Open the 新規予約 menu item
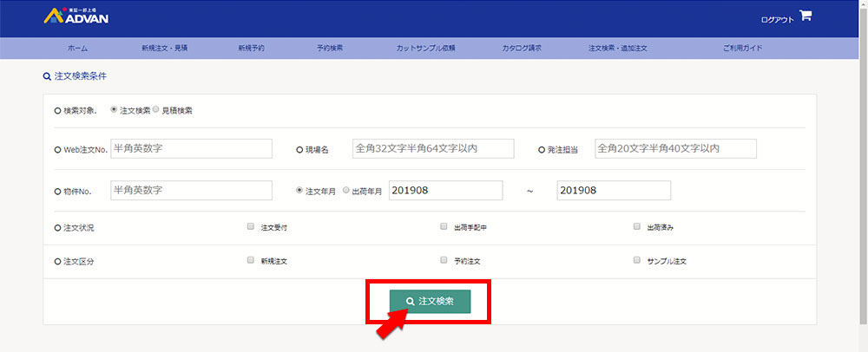This screenshot has height=352, width=868. tap(252, 49)
